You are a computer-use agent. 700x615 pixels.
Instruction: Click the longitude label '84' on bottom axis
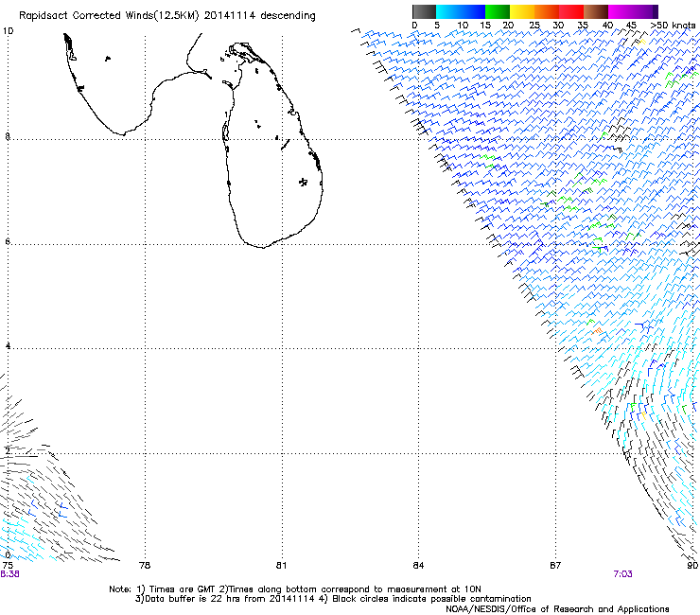pyautogui.click(x=418, y=566)
